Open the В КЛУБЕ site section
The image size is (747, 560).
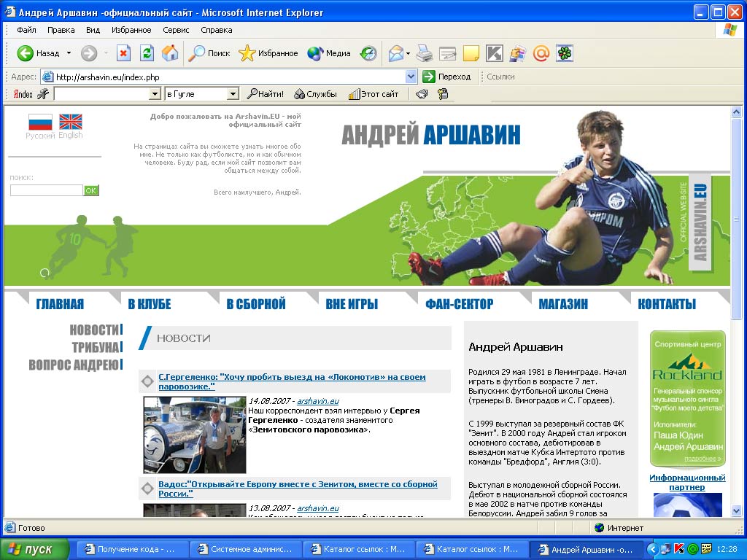tap(150, 304)
